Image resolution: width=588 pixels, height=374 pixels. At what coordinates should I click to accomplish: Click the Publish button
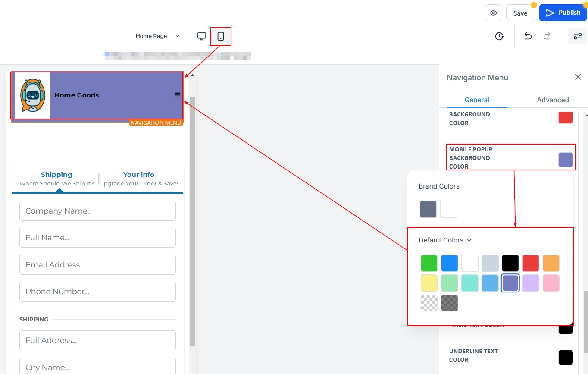[x=563, y=13]
